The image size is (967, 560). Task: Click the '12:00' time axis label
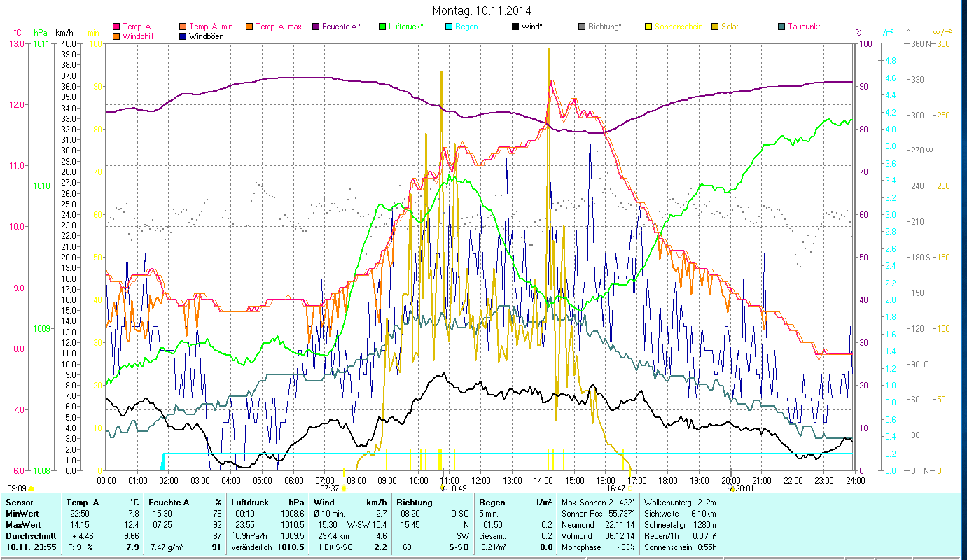point(481,480)
